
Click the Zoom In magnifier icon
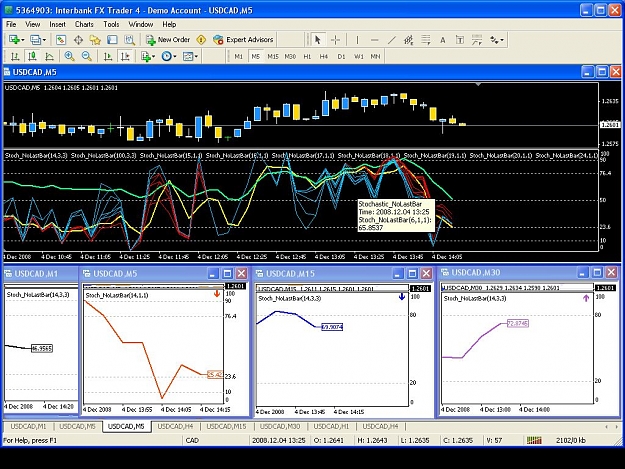coord(69,57)
